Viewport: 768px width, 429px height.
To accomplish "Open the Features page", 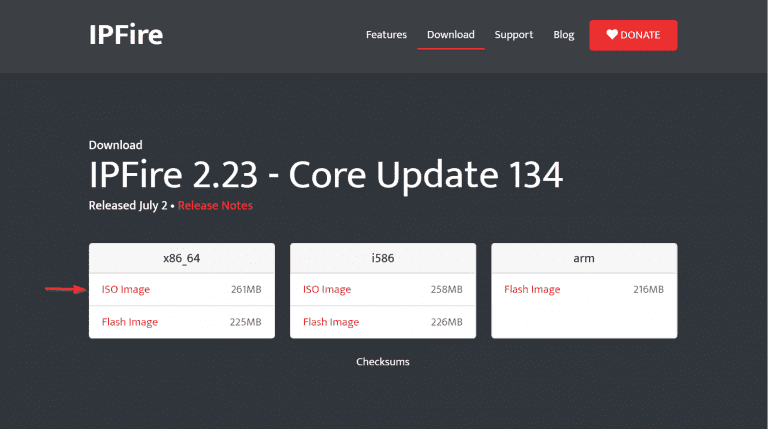I will [386, 35].
